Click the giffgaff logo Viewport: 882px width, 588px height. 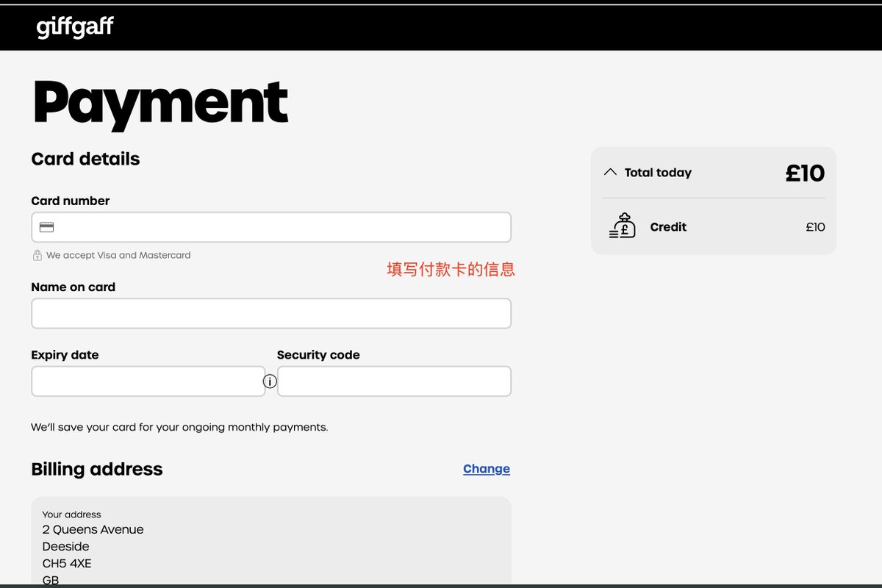coord(75,28)
